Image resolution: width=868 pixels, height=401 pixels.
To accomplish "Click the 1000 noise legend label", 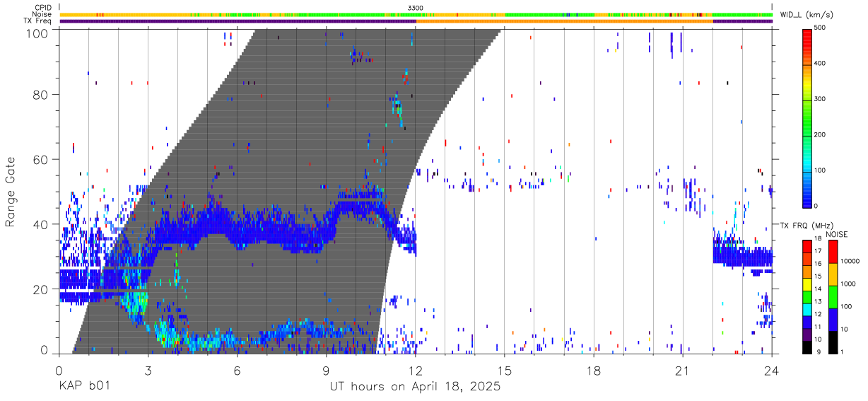I will click(x=848, y=284).
